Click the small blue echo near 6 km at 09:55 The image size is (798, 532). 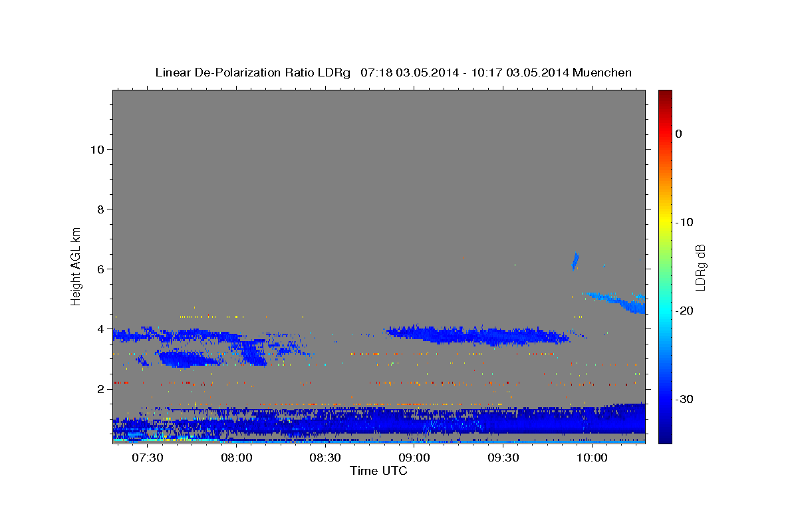tap(575, 261)
